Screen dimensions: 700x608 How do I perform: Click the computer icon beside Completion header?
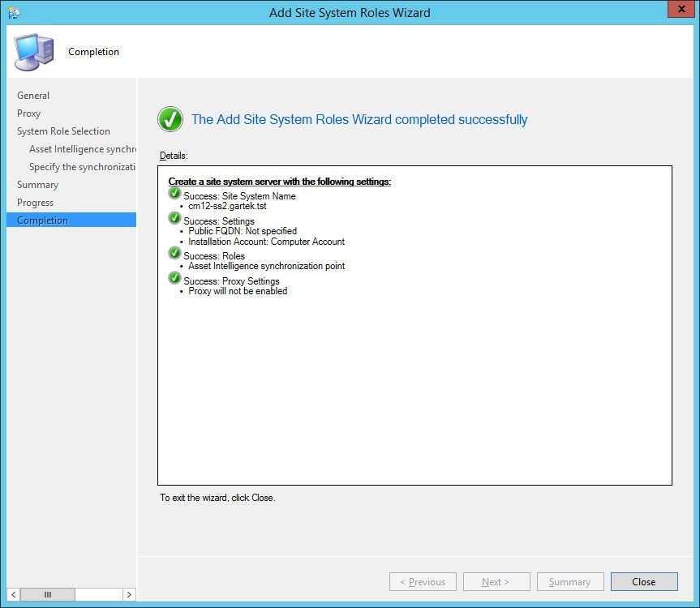tap(34, 52)
